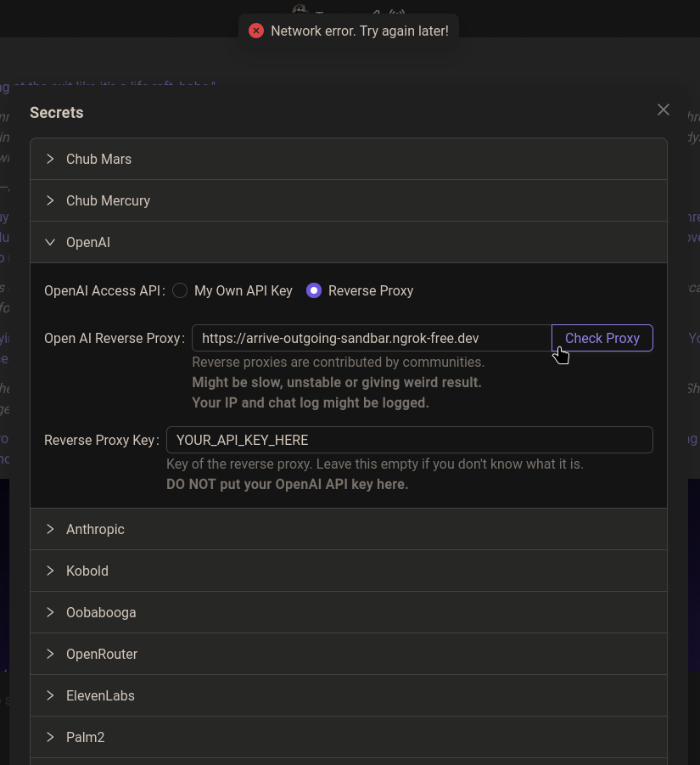This screenshot has height=765, width=700.
Task: Focus the Open AI Reverse Proxy URL field
Action: (x=372, y=338)
